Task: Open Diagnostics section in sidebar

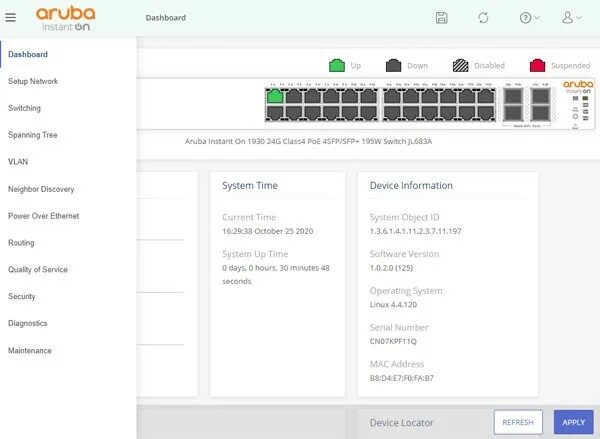Action: click(28, 323)
